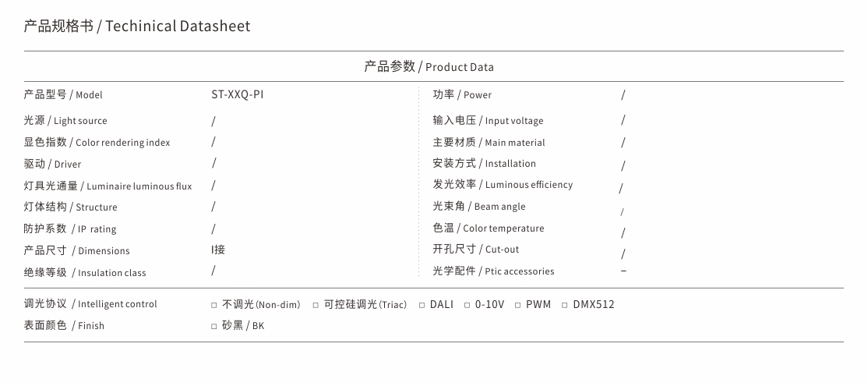The image size is (868, 386).
Task: Click the Power value slash
Action: pyautogui.click(x=623, y=94)
